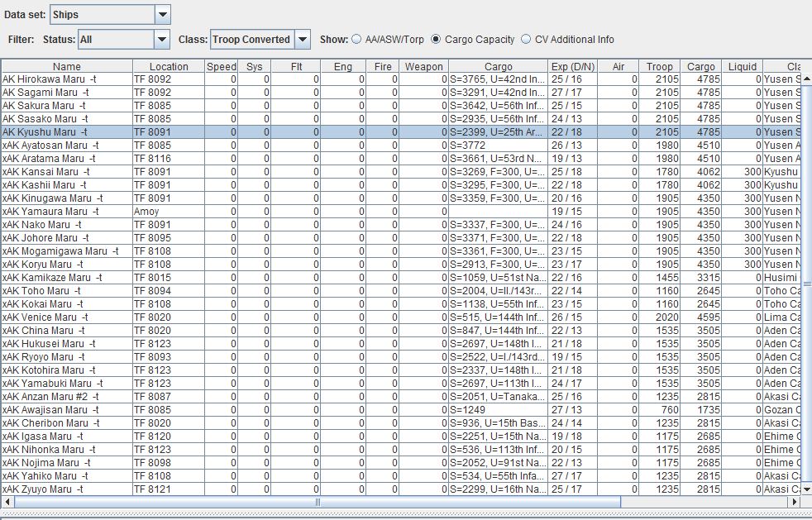Click TF 8121 location of Zyuyo Maru
This screenshot has width=812, height=520.
click(169, 489)
